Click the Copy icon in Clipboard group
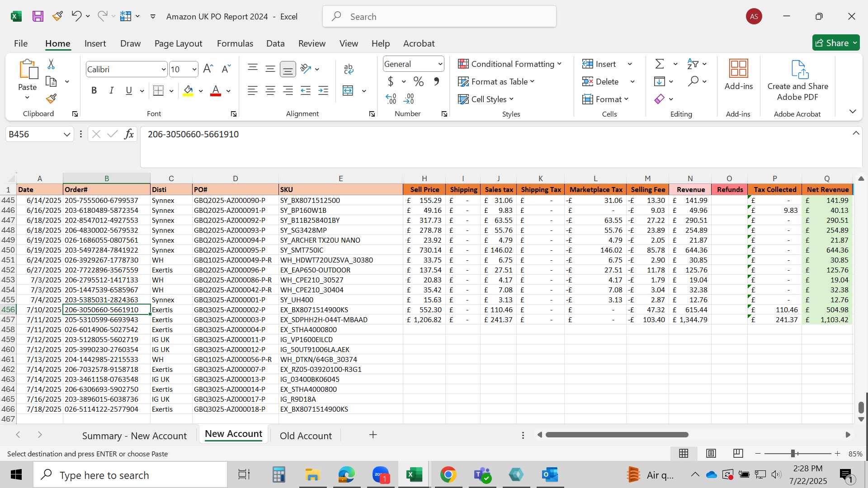The height and width of the screenshot is (488, 868). [x=51, y=82]
